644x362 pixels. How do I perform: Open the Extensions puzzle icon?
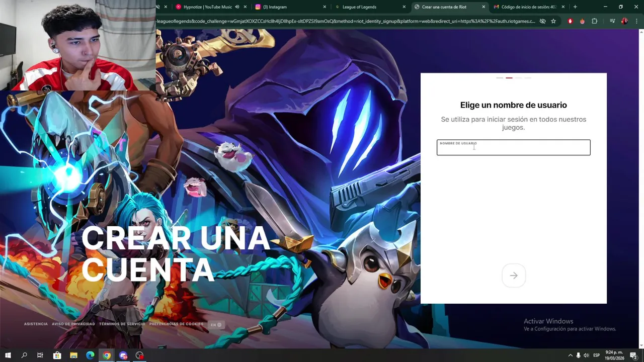[x=594, y=21]
